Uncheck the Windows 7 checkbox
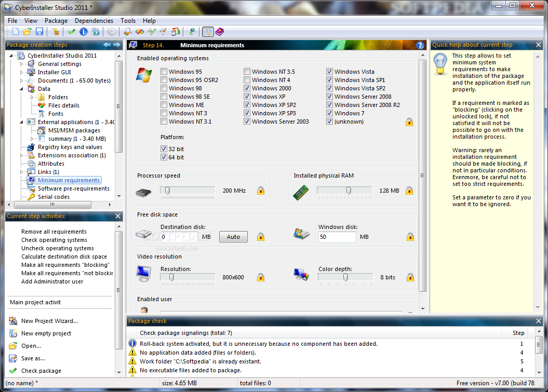 pyautogui.click(x=329, y=113)
